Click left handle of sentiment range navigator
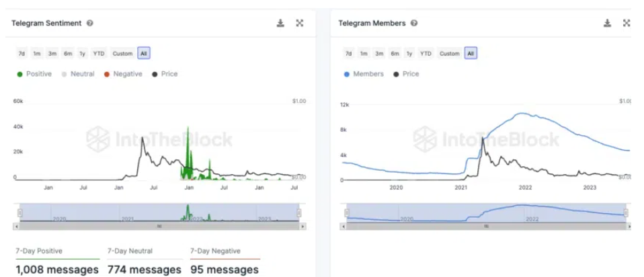The width and height of the screenshot is (644, 277). click(x=19, y=212)
